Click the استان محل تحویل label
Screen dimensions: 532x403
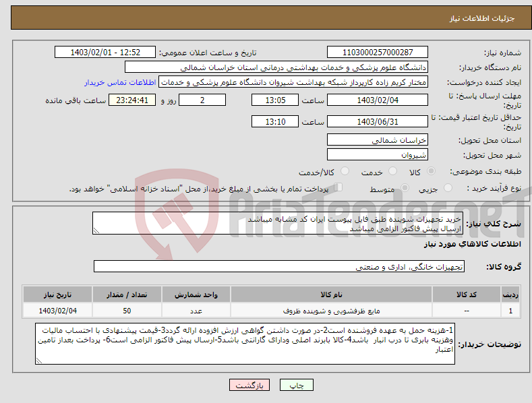click(x=490, y=140)
